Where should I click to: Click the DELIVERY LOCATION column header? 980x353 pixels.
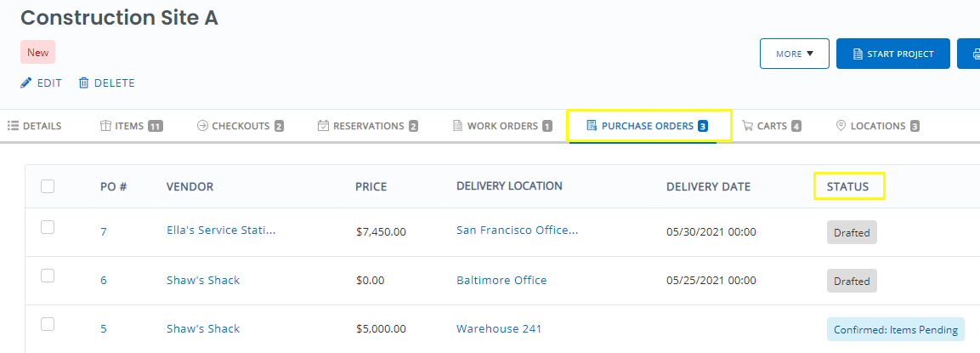(x=509, y=186)
